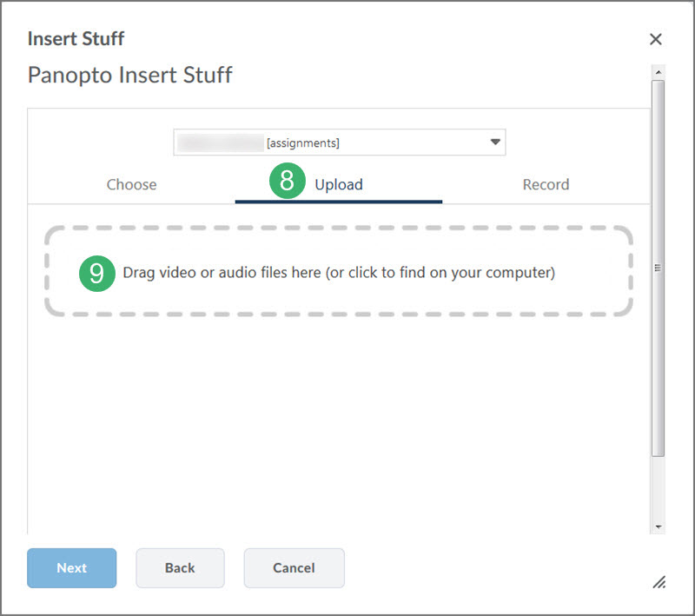Viewport: 695px width, 616px height.
Task: Open the assignments folder dropdown
Action: click(x=339, y=142)
